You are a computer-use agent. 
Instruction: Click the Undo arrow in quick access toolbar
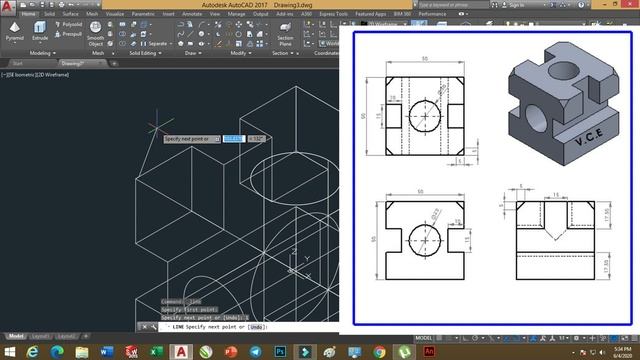pyautogui.click(x=71, y=5)
